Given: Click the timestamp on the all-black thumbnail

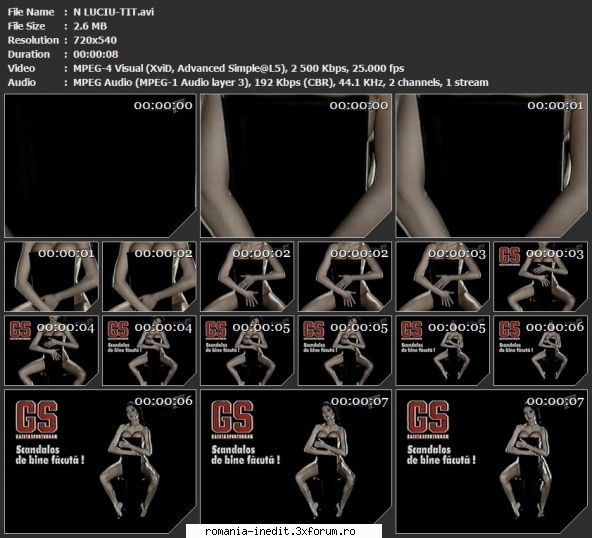Looking at the screenshot, I should (163, 105).
